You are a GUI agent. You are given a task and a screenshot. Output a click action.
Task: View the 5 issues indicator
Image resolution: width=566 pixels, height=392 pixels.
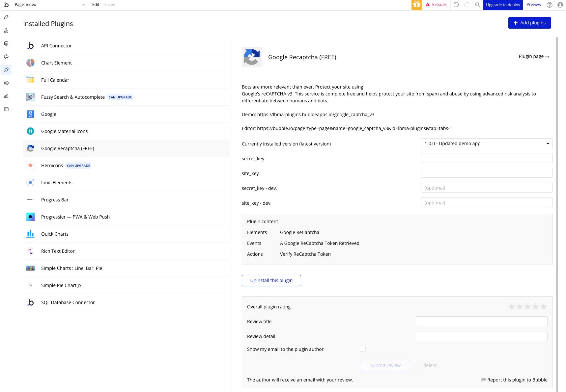[x=436, y=5]
